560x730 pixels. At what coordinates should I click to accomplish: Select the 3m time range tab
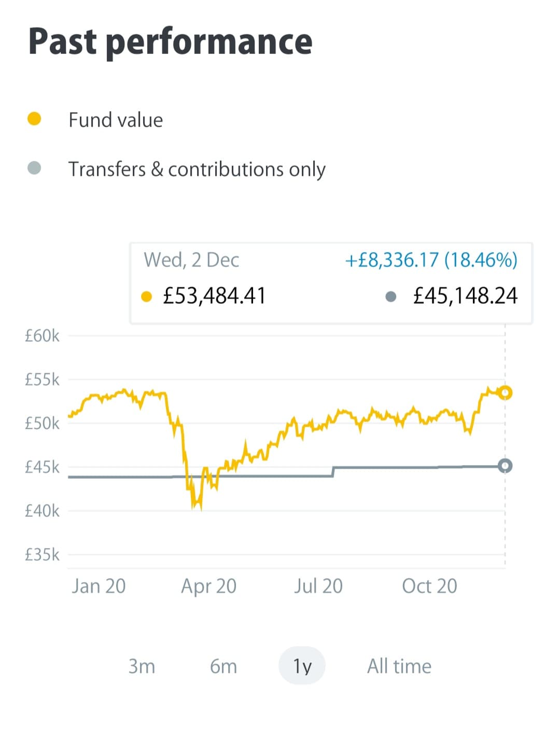[x=142, y=666]
